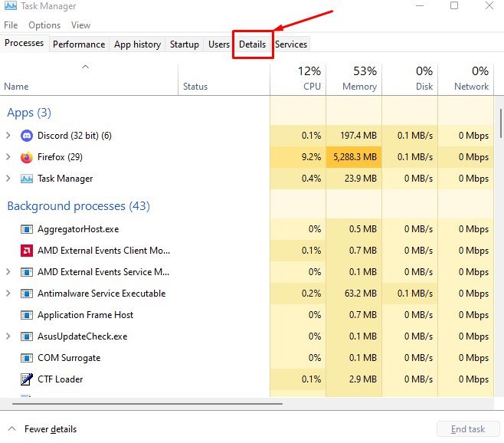The image size is (504, 443).
Task: Select Antimalware CPU value 0.2%
Action: (311, 294)
